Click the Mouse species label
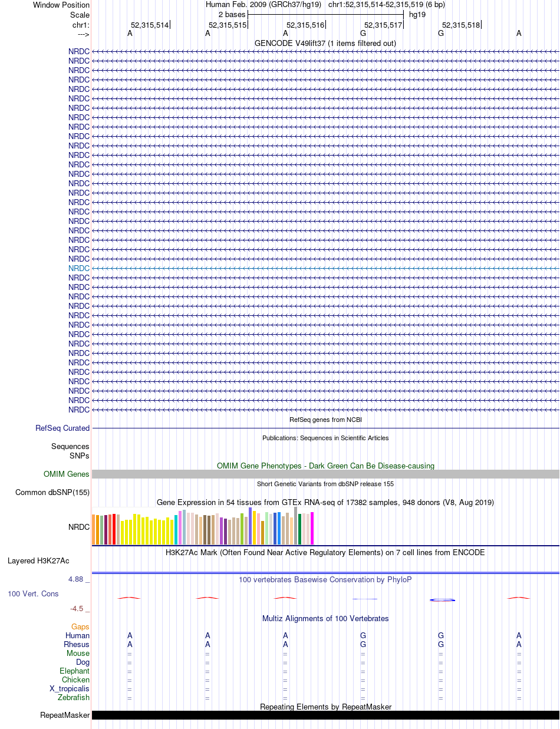The image size is (560, 729). [x=78, y=654]
